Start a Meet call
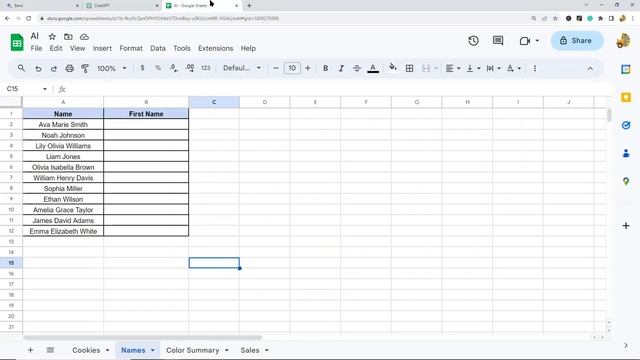The height and width of the screenshot is (360, 640). pyautogui.click(x=525, y=41)
